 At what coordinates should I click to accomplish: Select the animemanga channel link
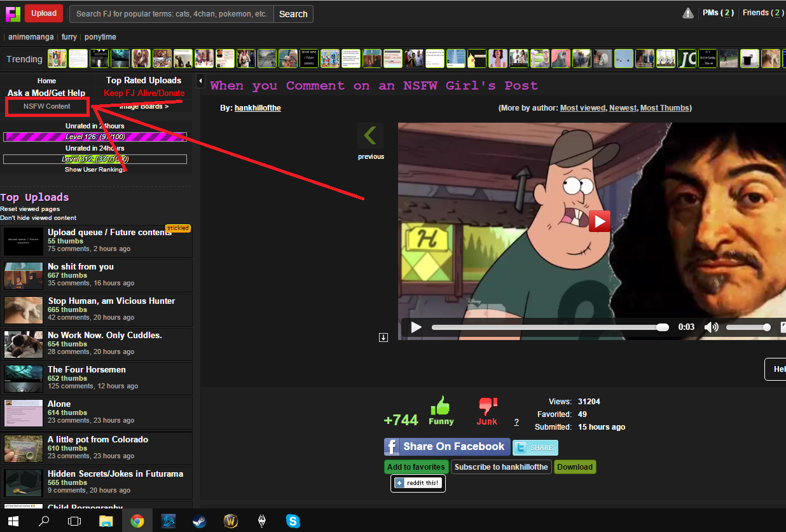tap(31, 37)
